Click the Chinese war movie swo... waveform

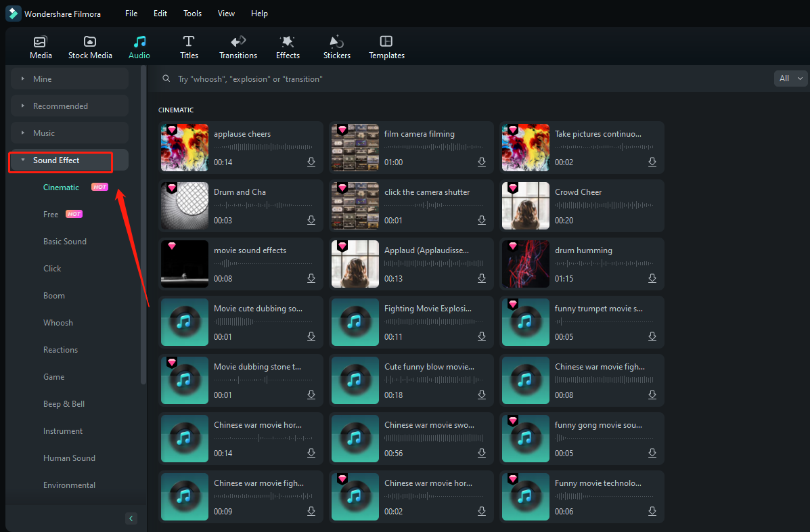click(x=433, y=438)
